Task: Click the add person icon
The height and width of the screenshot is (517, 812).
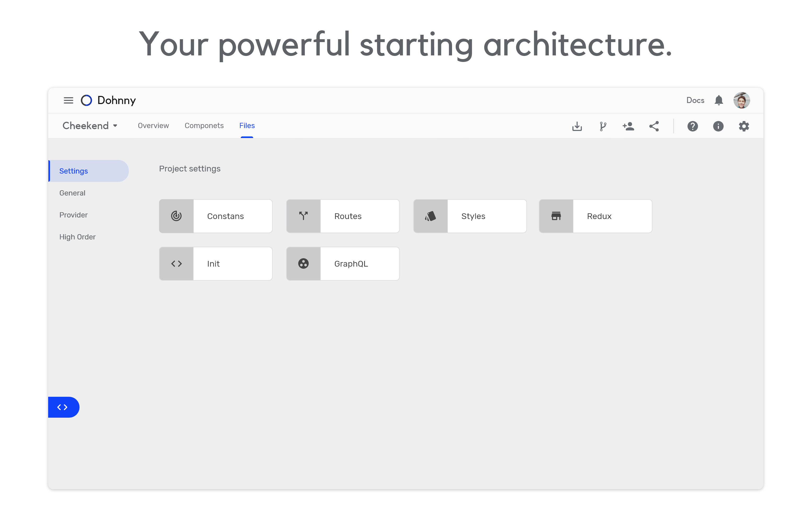Action: tap(628, 127)
